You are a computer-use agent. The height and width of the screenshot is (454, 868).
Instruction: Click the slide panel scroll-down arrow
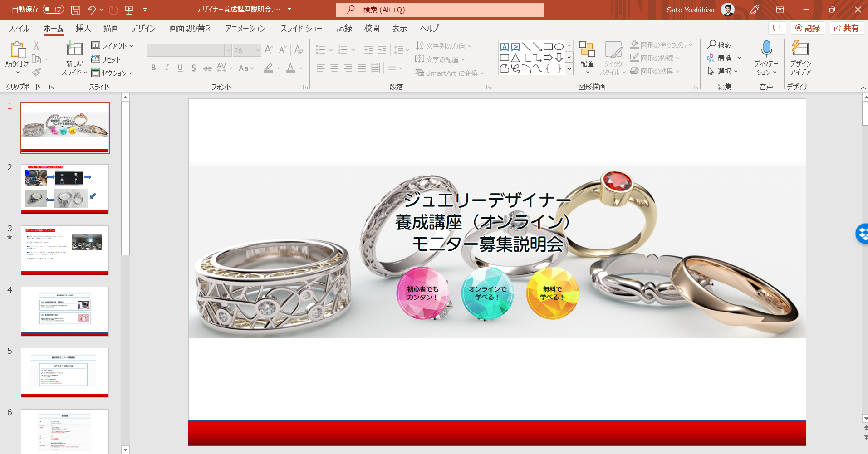126,449
